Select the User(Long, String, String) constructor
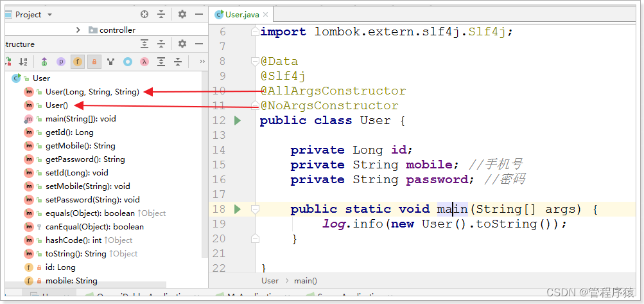 [92, 92]
